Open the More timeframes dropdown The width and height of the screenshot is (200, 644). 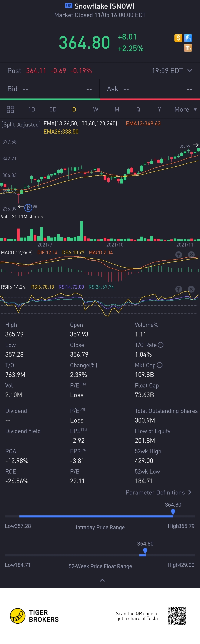186,109
